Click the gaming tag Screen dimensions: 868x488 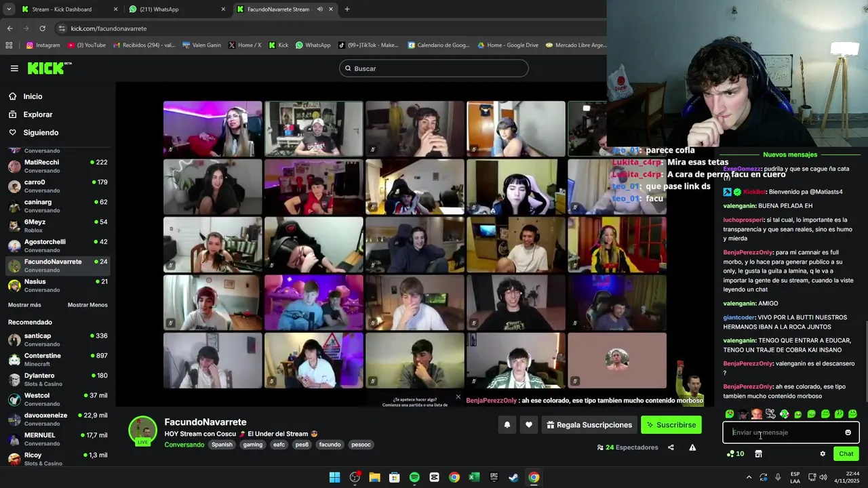253,445
